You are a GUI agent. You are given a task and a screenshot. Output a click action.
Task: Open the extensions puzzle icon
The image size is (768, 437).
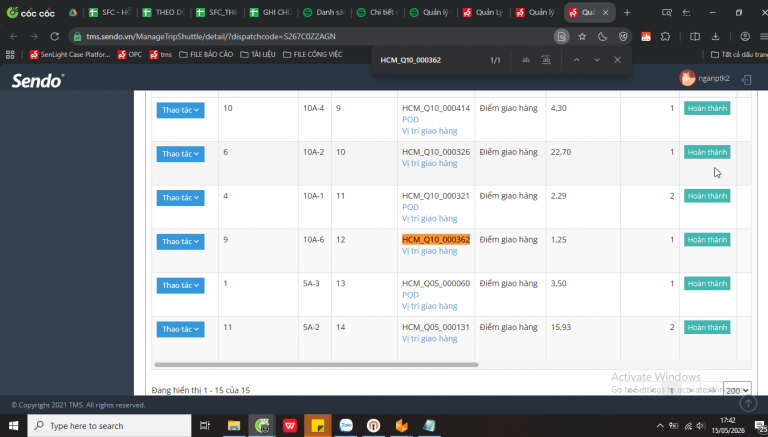(665, 36)
